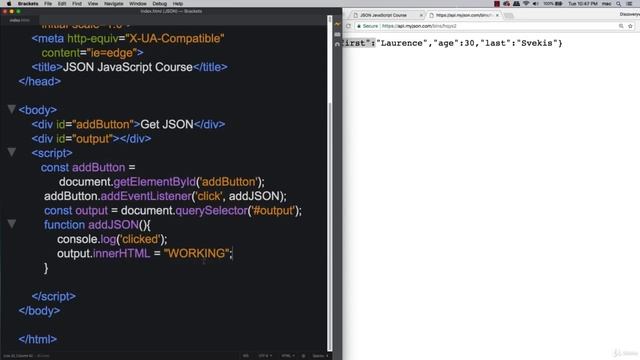Open the File menu
The image size is (640, 360).
tap(48, 4)
